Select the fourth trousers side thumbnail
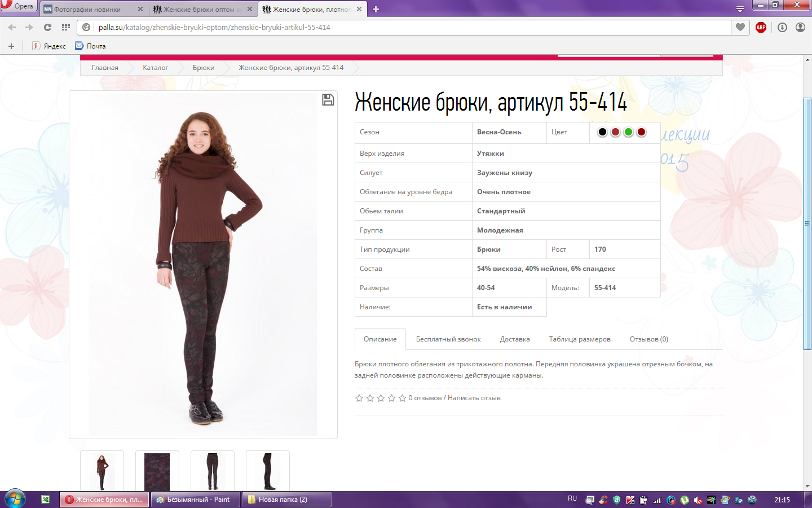 (x=268, y=471)
